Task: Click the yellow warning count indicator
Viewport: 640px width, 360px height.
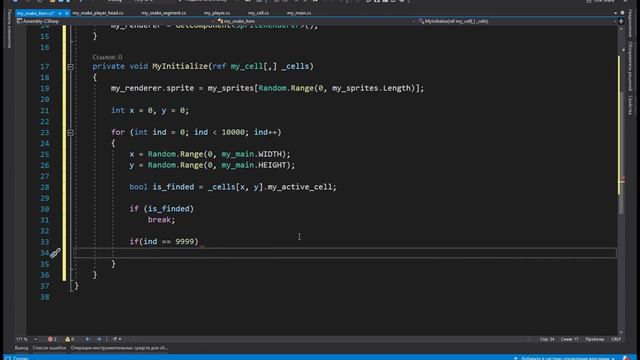Action: pyautogui.click(x=69, y=339)
